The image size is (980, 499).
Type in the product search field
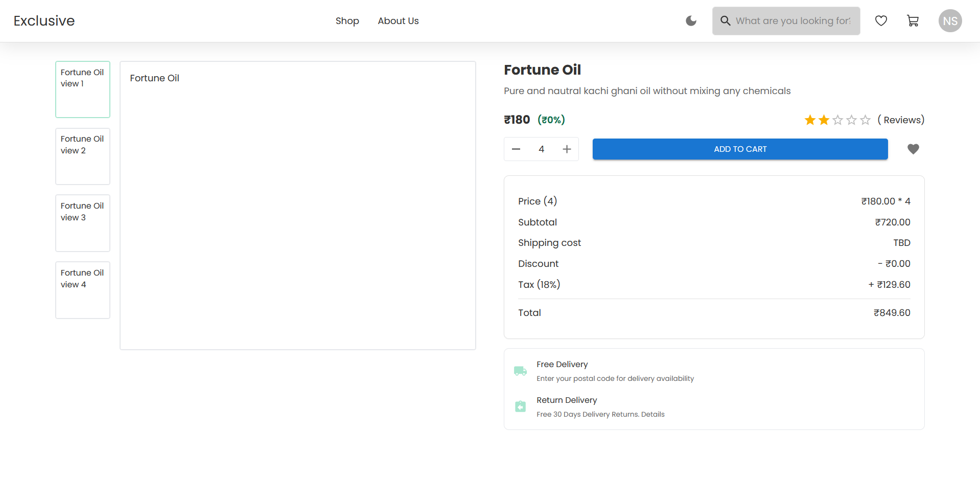coord(793,21)
